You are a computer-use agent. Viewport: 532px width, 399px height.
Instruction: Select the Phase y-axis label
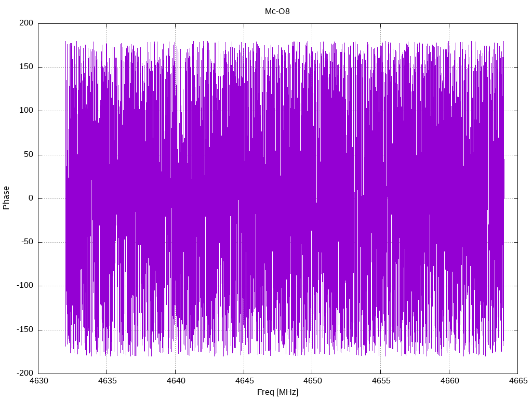[x=6, y=198]
